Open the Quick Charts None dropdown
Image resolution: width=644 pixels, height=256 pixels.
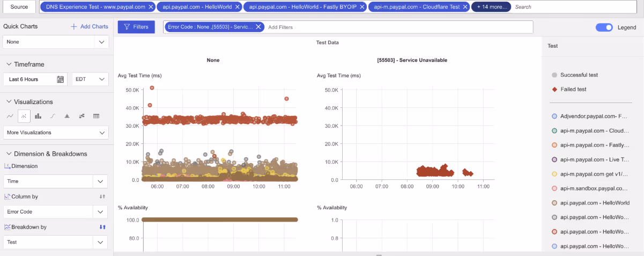point(56,41)
